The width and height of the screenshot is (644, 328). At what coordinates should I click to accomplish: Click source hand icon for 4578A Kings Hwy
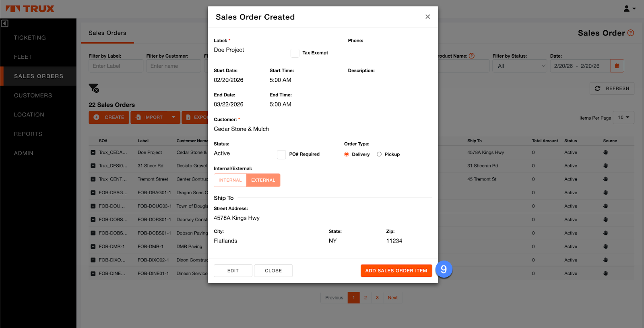[605, 152]
